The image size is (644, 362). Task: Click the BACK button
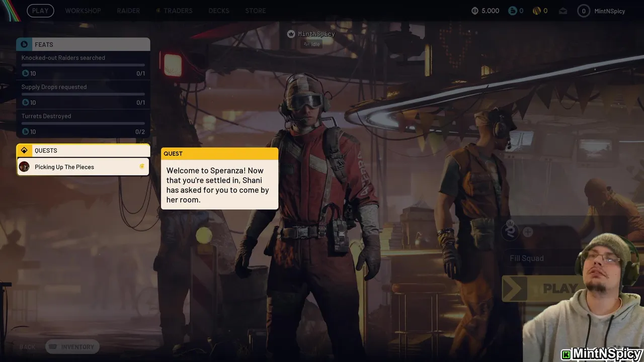click(x=27, y=347)
